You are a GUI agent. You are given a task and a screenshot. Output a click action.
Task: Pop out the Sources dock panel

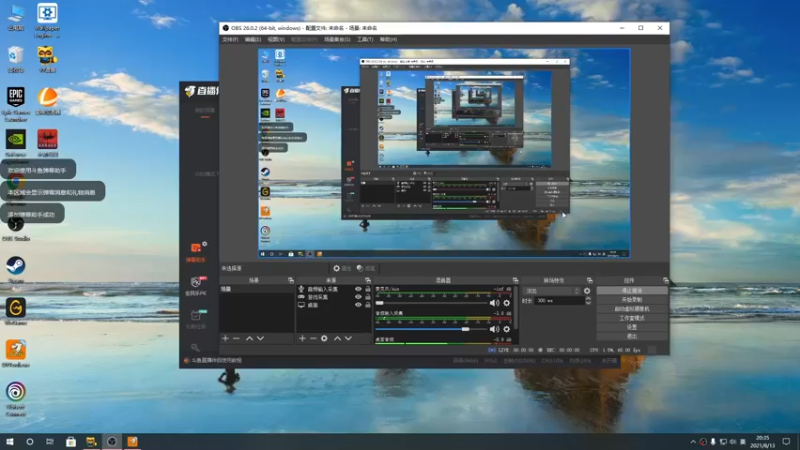pyautogui.click(x=368, y=280)
